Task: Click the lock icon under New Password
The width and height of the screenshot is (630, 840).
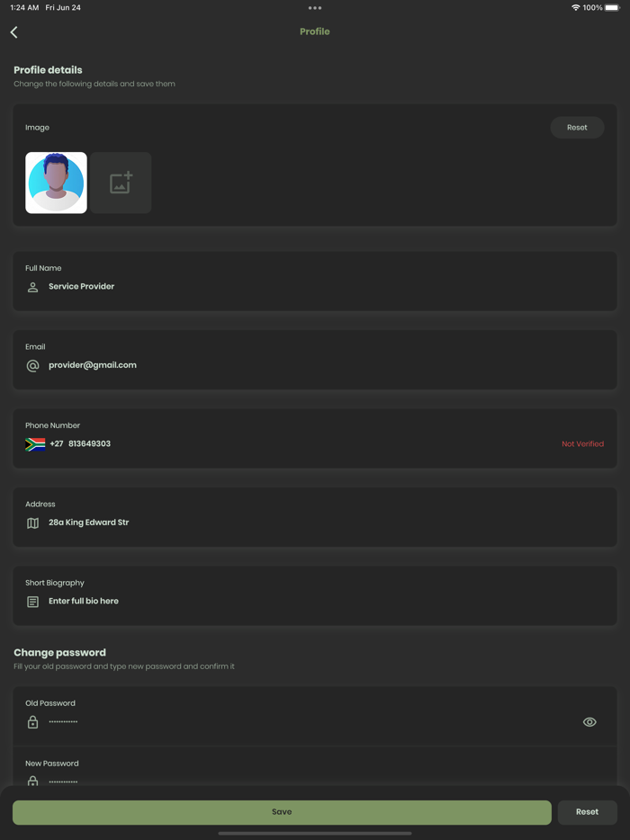Action: [32, 781]
